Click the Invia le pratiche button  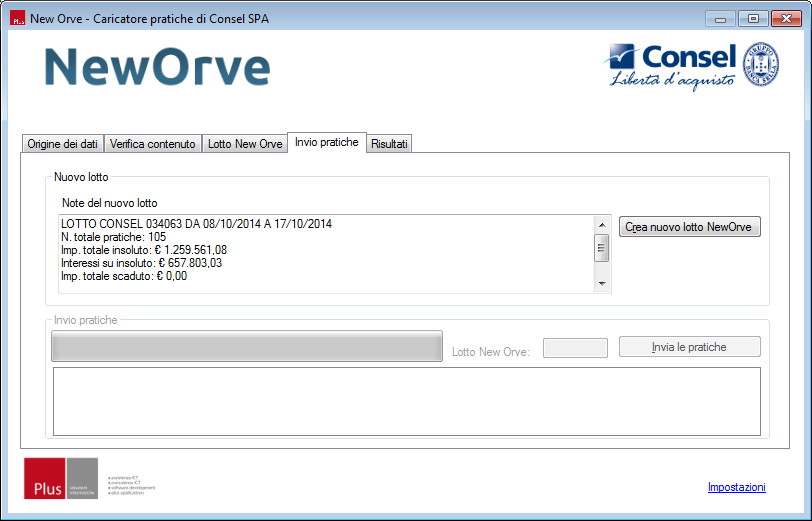tap(690, 347)
